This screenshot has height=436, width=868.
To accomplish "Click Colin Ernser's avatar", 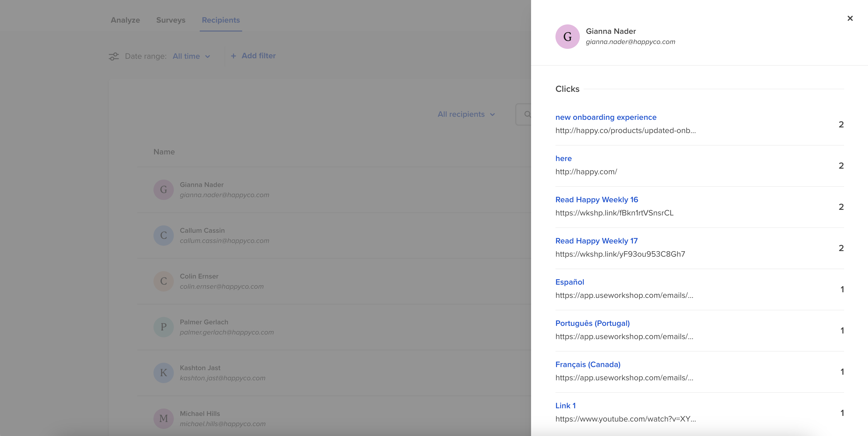I will click(163, 281).
